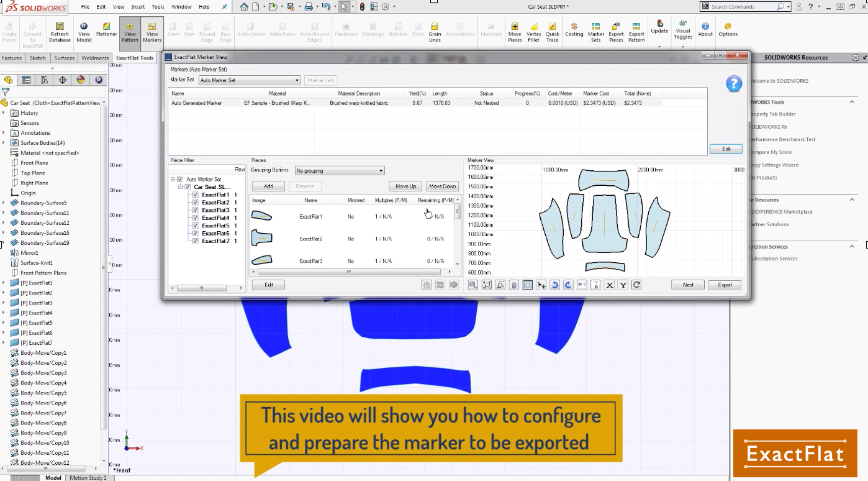Open the Update dropdown arrow in ribbon
Image resolution: width=868 pixels, height=481 pixels.
tap(659, 47)
